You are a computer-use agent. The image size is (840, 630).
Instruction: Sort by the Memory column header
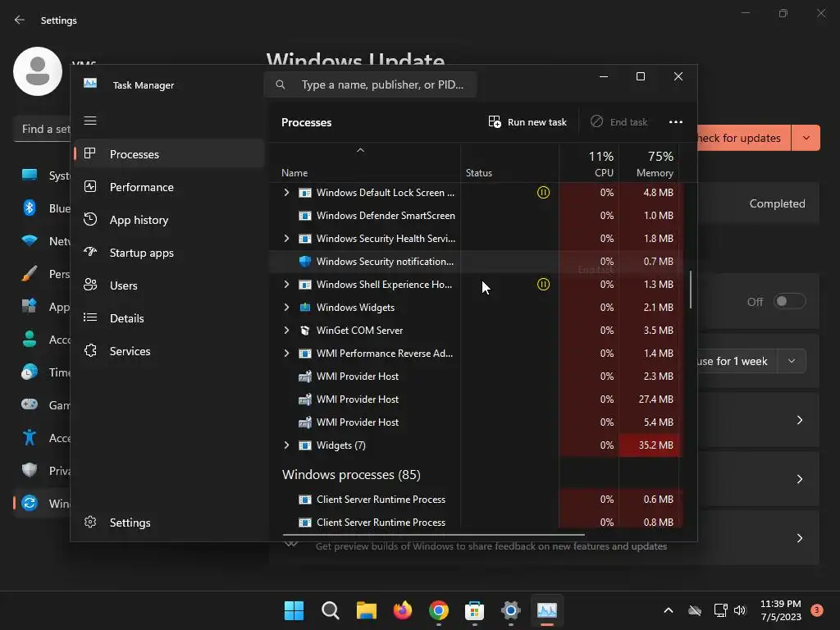(649, 163)
